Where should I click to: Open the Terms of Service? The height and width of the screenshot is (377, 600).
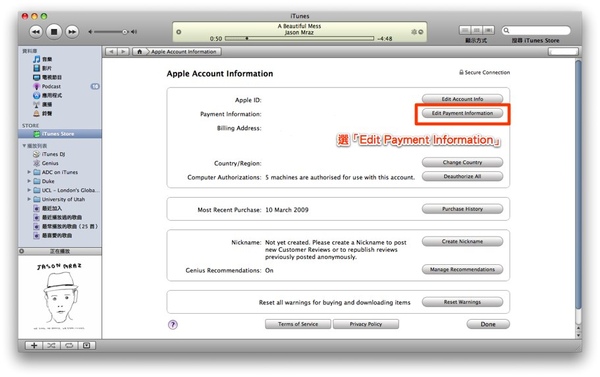click(298, 324)
